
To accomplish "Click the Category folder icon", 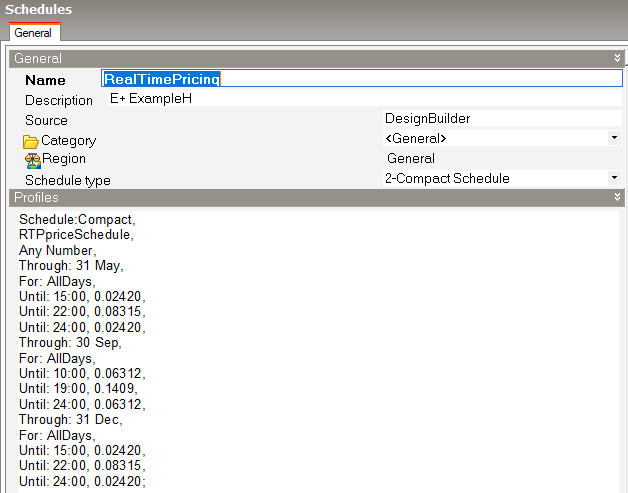I will 31,141.
